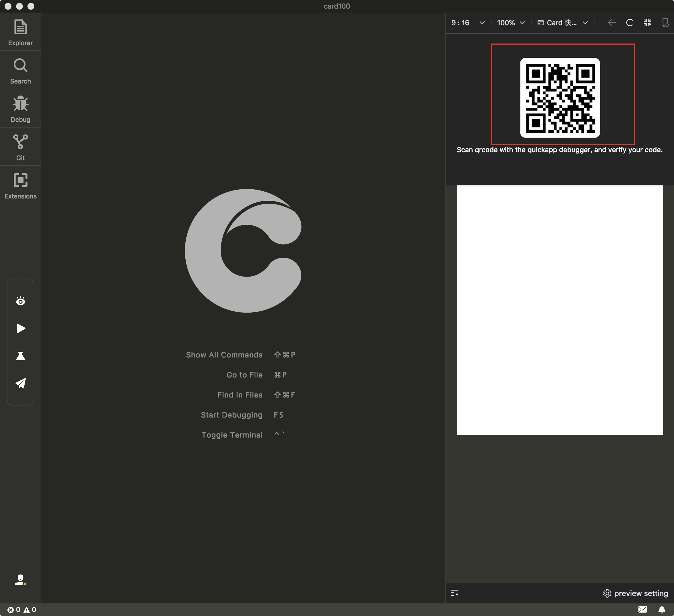Click the Show All Commands shortcut
This screenshot has width=674, height=616.
[224, 355]
